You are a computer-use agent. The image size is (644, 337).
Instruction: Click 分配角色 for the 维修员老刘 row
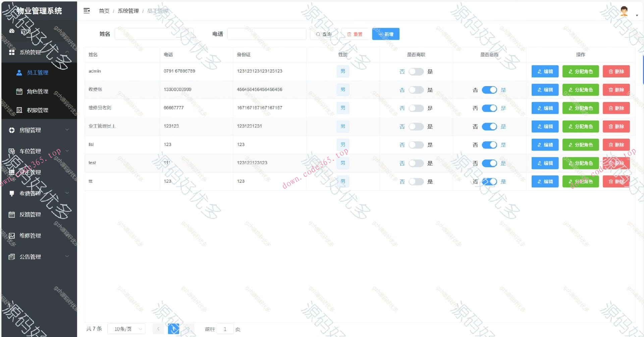coord(581,108)
